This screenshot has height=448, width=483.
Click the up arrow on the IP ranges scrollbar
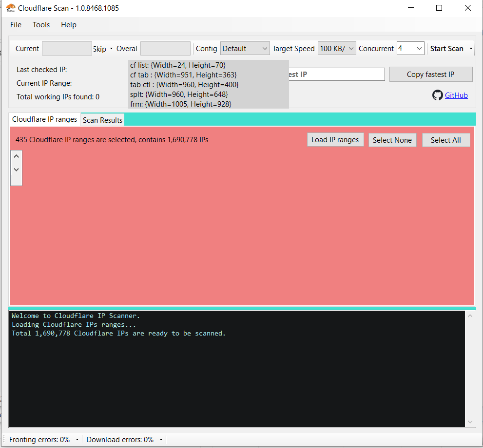tap(16, 156)
